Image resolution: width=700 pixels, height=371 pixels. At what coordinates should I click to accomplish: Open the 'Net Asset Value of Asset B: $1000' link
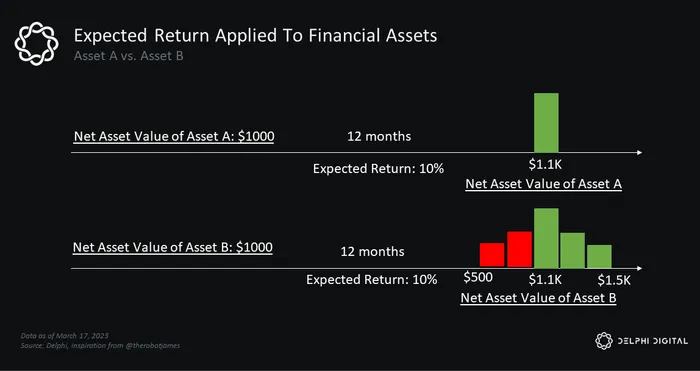point(173,247)
